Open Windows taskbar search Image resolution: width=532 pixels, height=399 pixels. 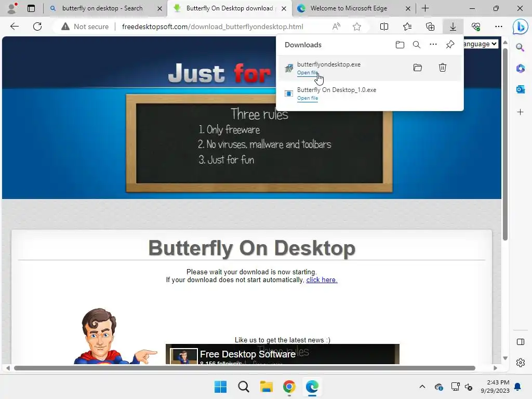[x=243, y=387]
